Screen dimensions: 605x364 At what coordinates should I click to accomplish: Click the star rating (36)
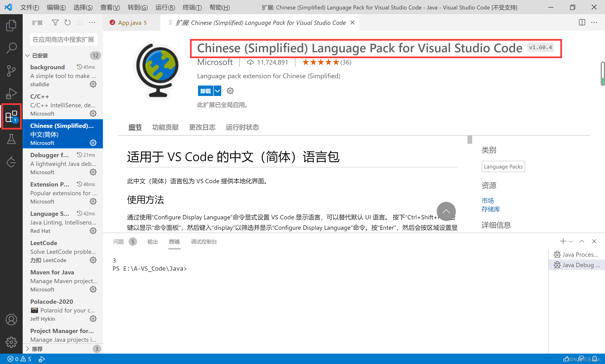tap(327, 62)
